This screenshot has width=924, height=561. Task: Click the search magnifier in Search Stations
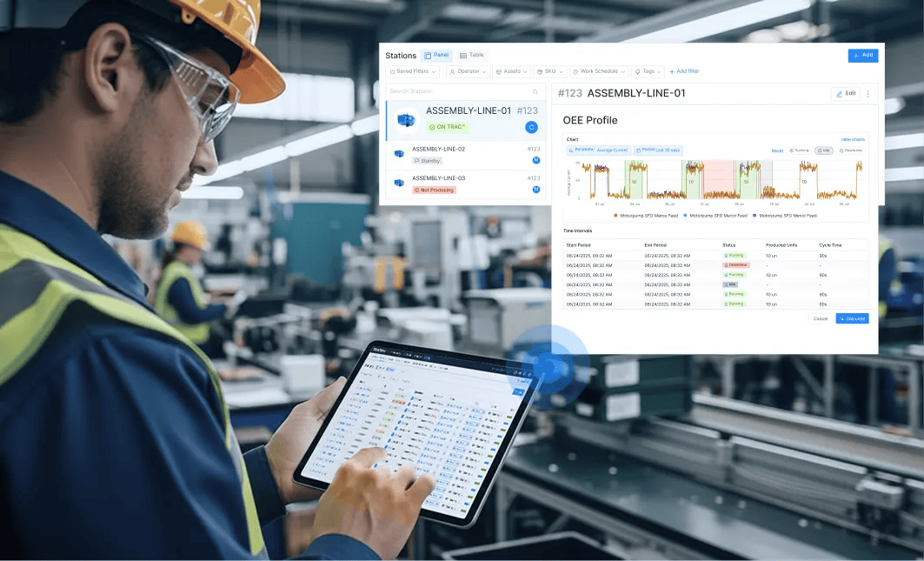(x=535, y=91)
